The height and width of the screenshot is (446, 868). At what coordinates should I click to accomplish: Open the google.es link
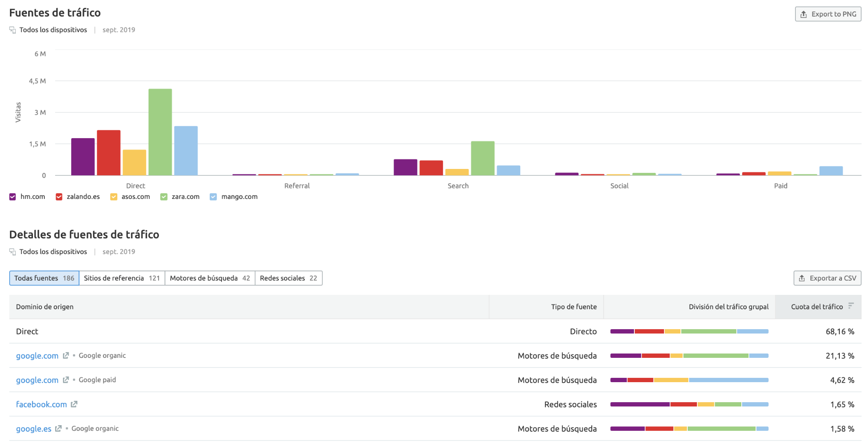pyautogui.click(x=34, y=429)
